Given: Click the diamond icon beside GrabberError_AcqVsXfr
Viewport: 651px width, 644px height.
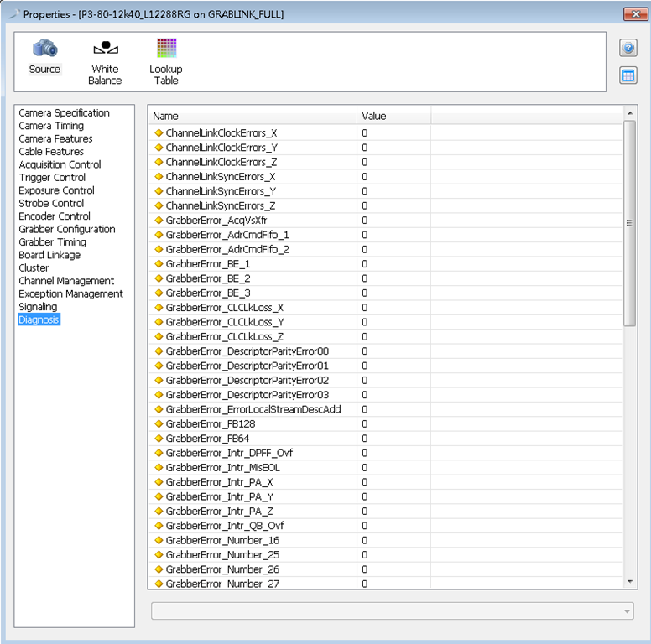Looking at the screenshot, I should (159, 220).
